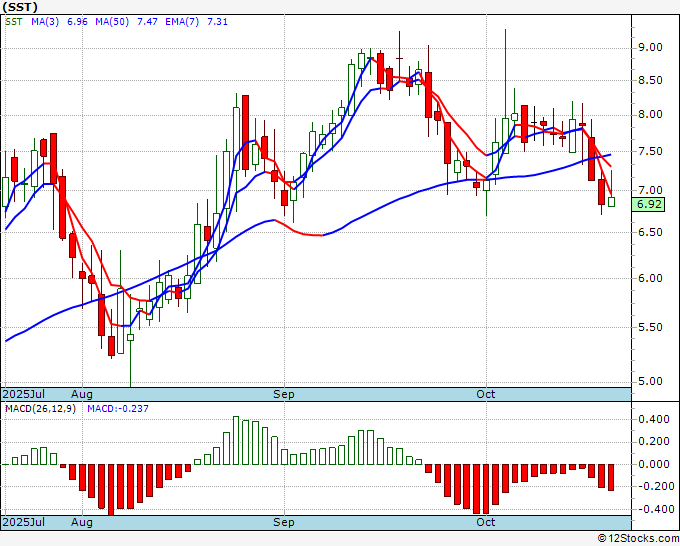Viewport: 680px width, 546px height.
Task: Click the 0.200 MACD axis label
Action: pos(654,442)
